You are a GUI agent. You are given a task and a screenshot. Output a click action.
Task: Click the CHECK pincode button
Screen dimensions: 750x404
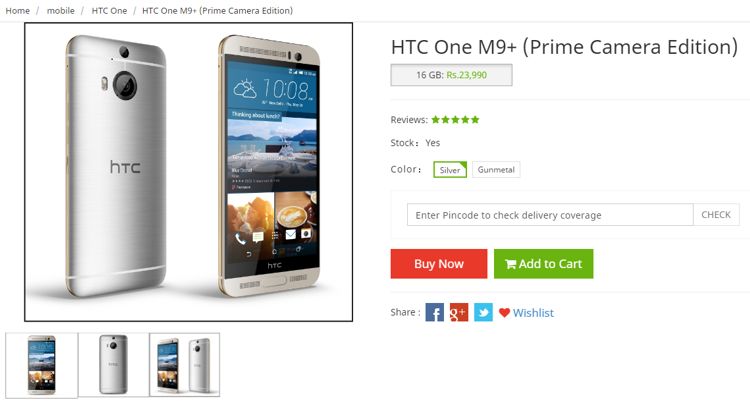716,215
